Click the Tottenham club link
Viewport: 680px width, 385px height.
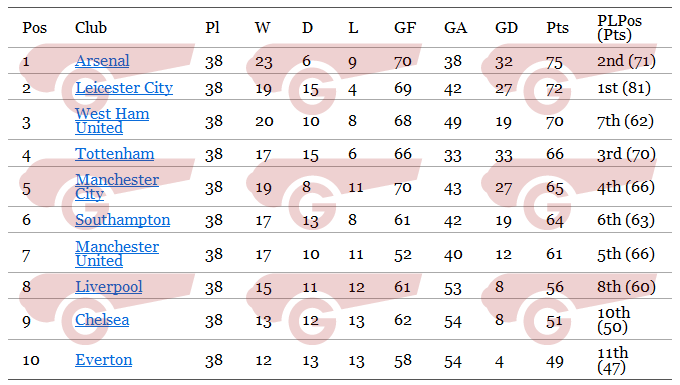click(x=114, y=154)
